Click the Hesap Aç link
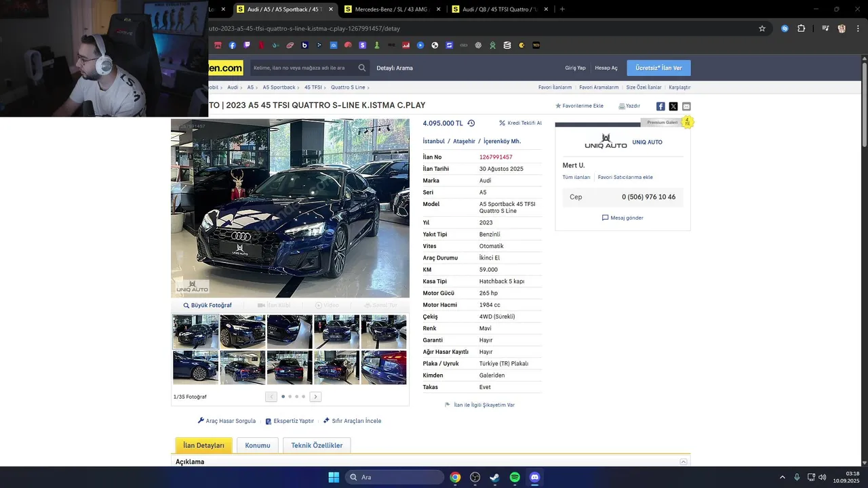The image size is (868, 488). [606, 68]
